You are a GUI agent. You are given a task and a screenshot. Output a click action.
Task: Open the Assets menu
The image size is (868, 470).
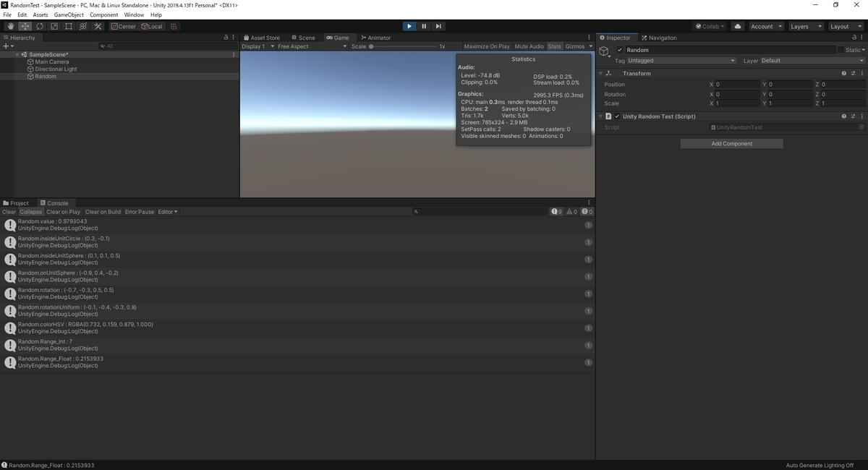(41, 14)
